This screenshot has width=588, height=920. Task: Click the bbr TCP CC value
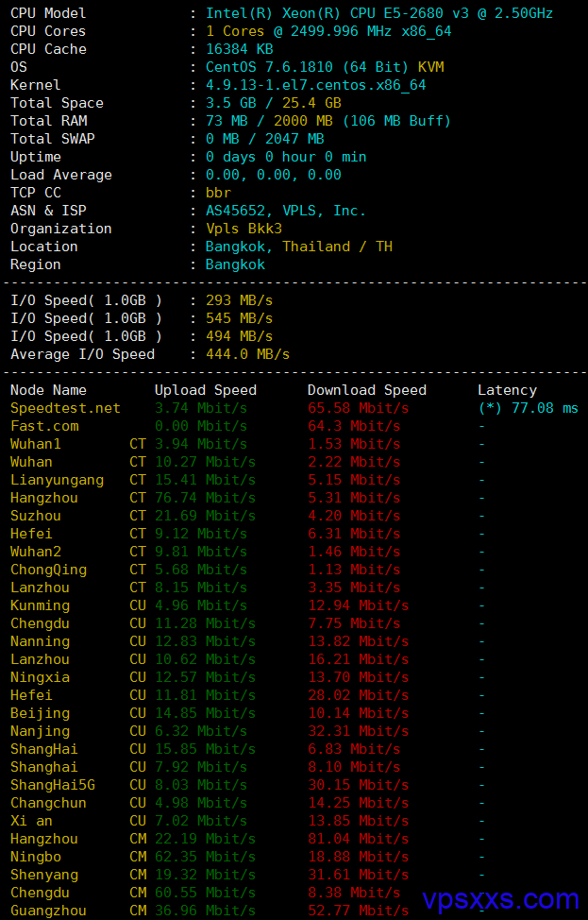click(x=218, y=193)
